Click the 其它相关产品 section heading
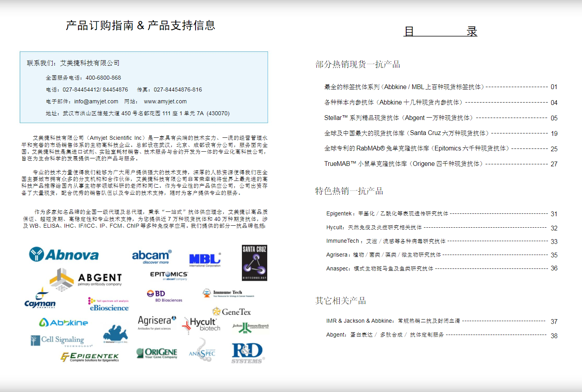This screenshot has height=392, width=582. click(x=341, y=301)
